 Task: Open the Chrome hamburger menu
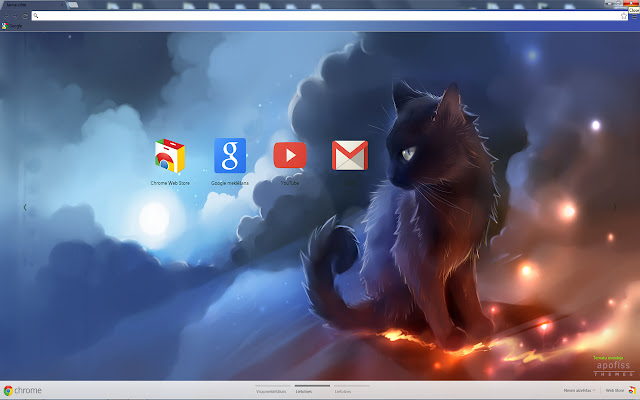[x=634, y=16]
